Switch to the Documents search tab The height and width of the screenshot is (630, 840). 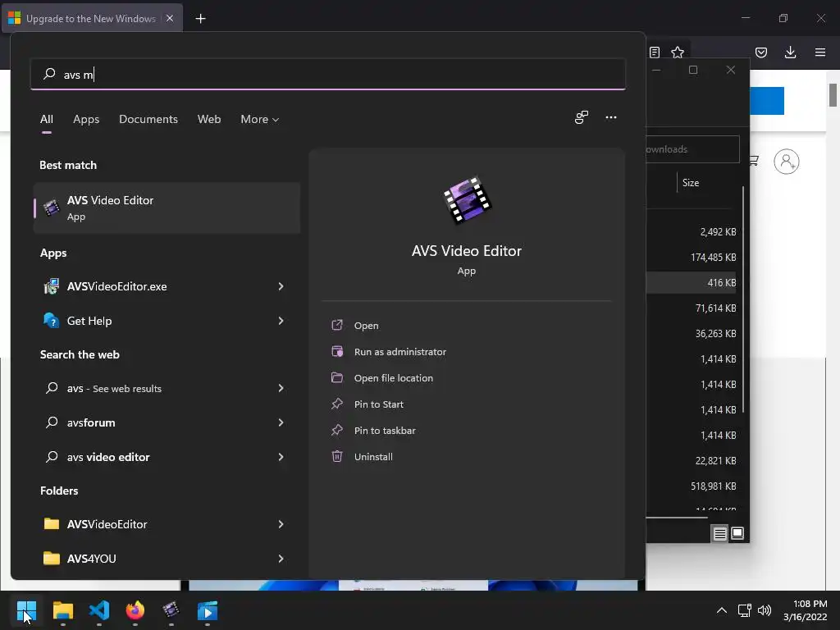[148, 119]
